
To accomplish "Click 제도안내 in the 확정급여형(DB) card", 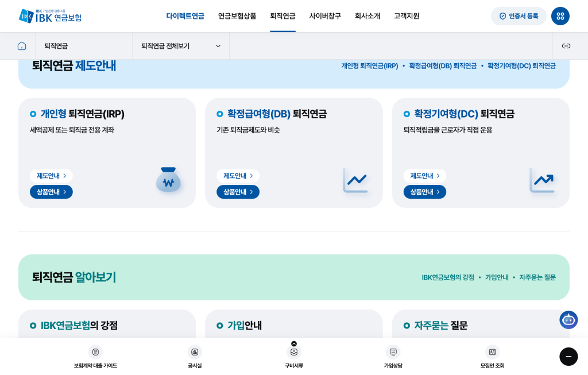I will point(238,176).
